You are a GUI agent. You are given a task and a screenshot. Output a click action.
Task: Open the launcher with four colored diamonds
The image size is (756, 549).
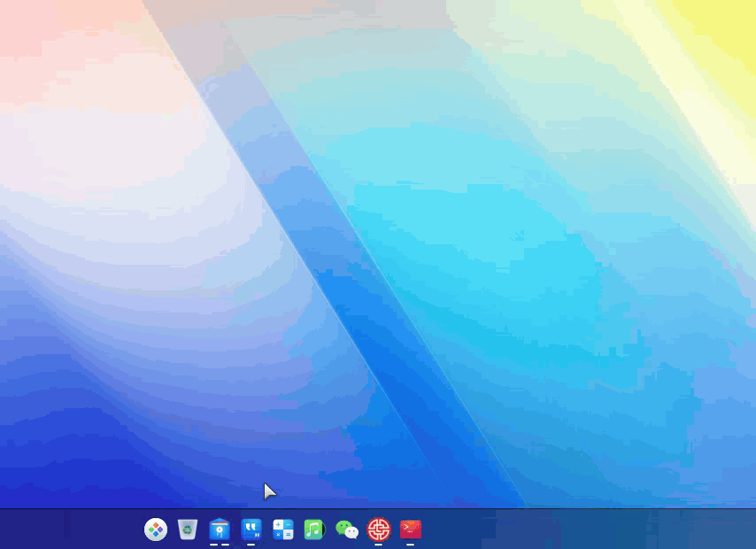tap(156, 530)
